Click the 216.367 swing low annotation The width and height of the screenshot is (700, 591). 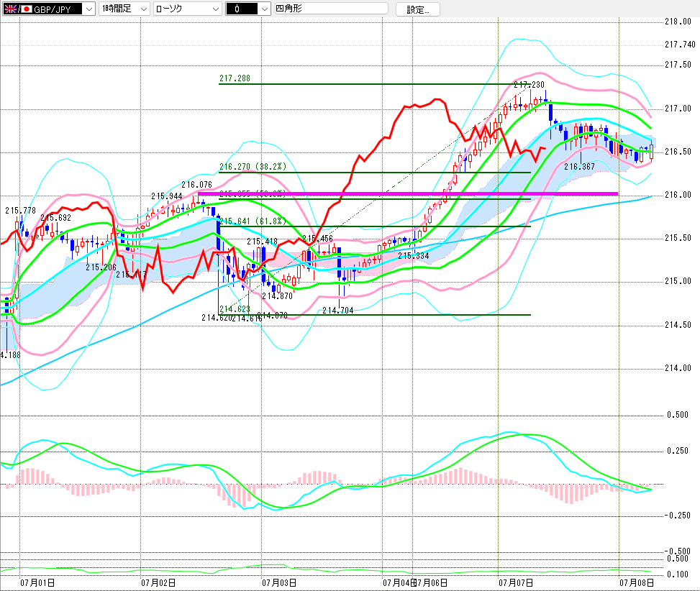point(579,167)
